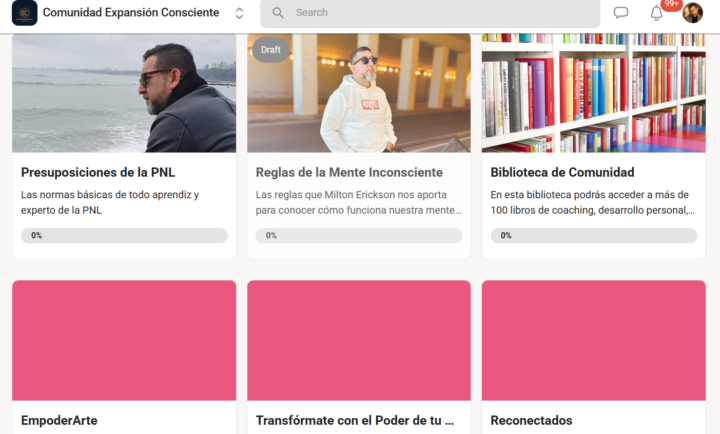
Task: Select Transfórmate con el Poder de tu title
Action: tap(354, 420)
